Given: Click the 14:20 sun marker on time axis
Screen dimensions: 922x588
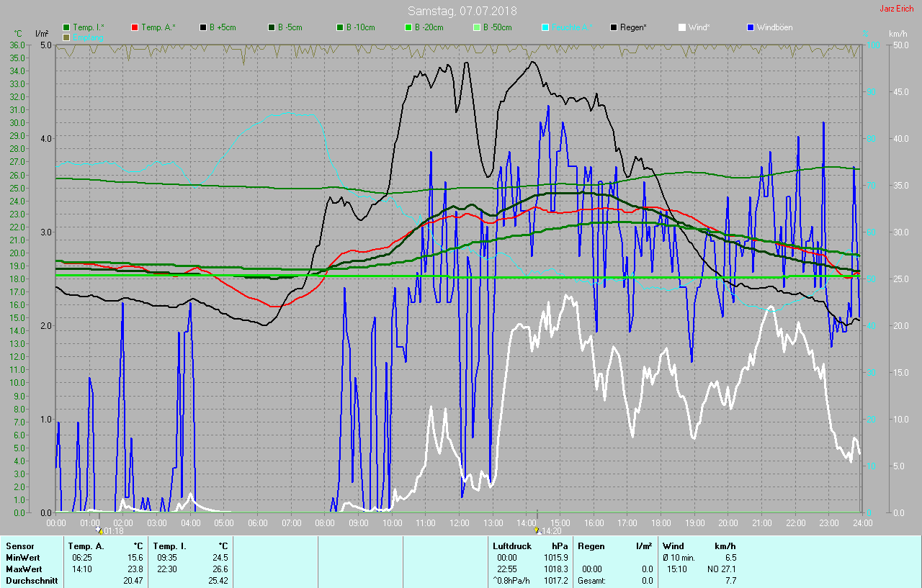Looking at the screenshot, I should click(537, 530).
